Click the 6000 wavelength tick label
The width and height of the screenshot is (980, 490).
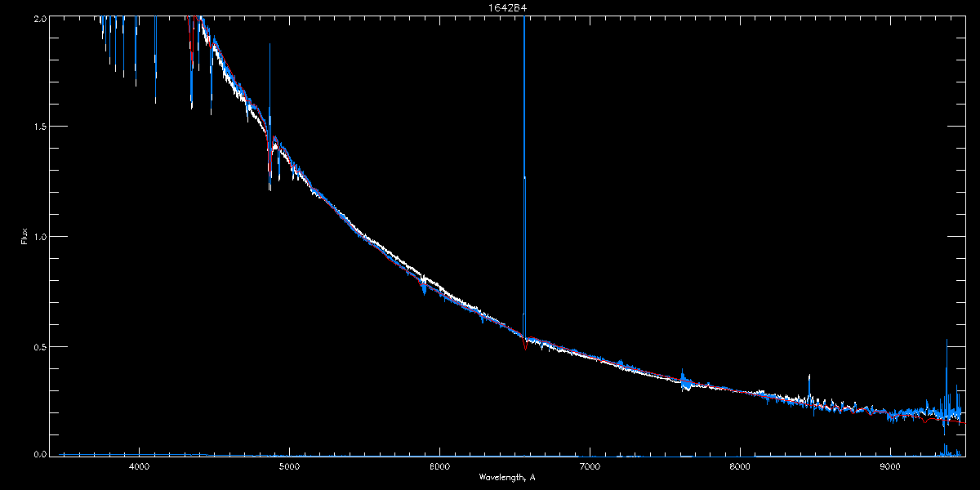pos(439,466)
